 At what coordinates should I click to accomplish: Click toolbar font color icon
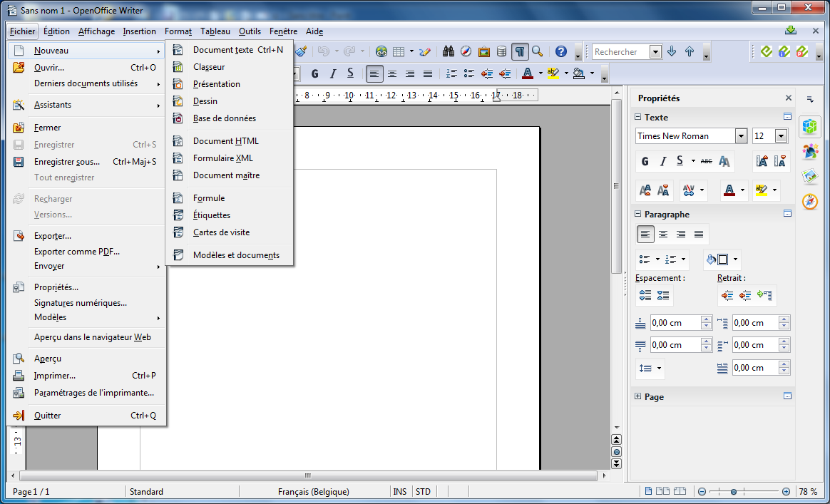527,73
